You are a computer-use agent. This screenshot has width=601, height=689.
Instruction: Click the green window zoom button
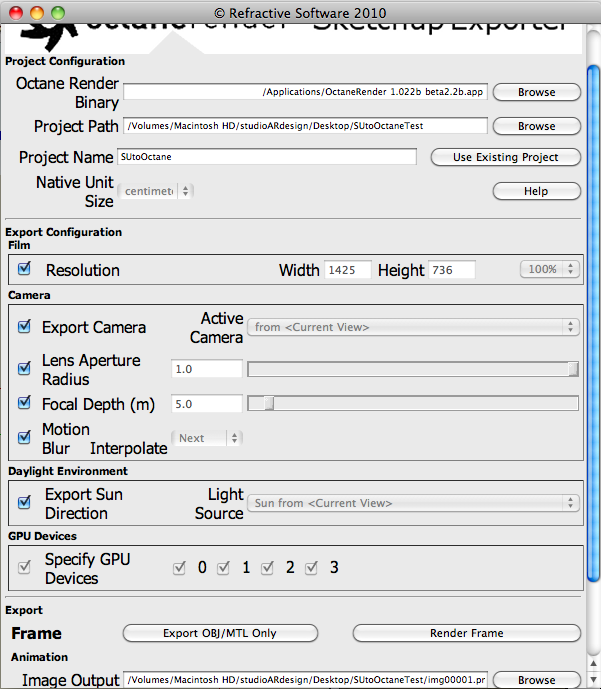[x=58, y=13]
